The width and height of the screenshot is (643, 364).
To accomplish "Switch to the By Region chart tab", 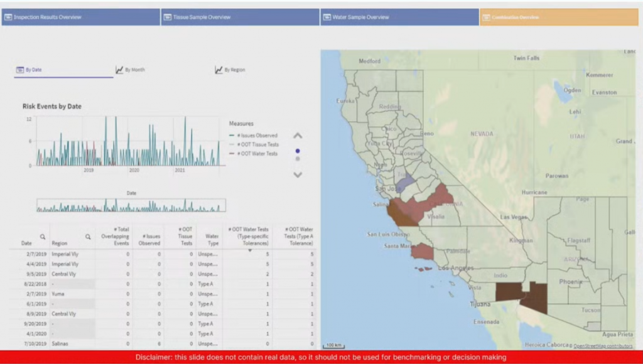I will 235,70.
